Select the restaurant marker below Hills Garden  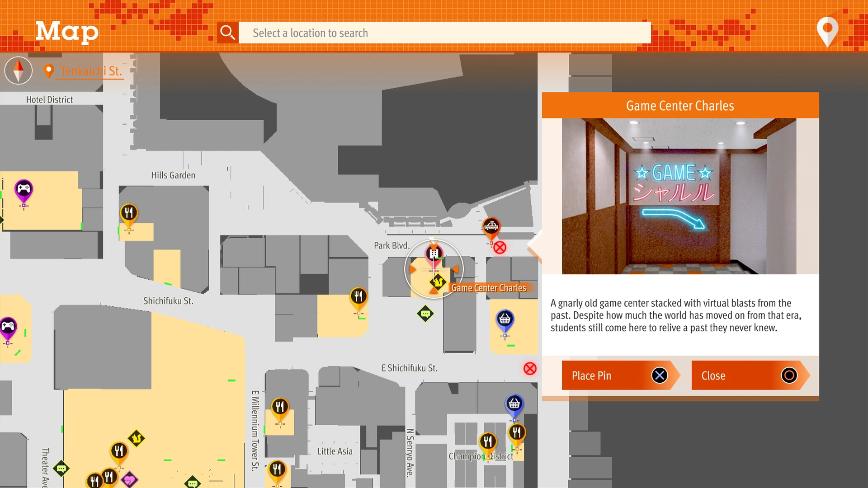pyautogui.click(x=129, y=212)
